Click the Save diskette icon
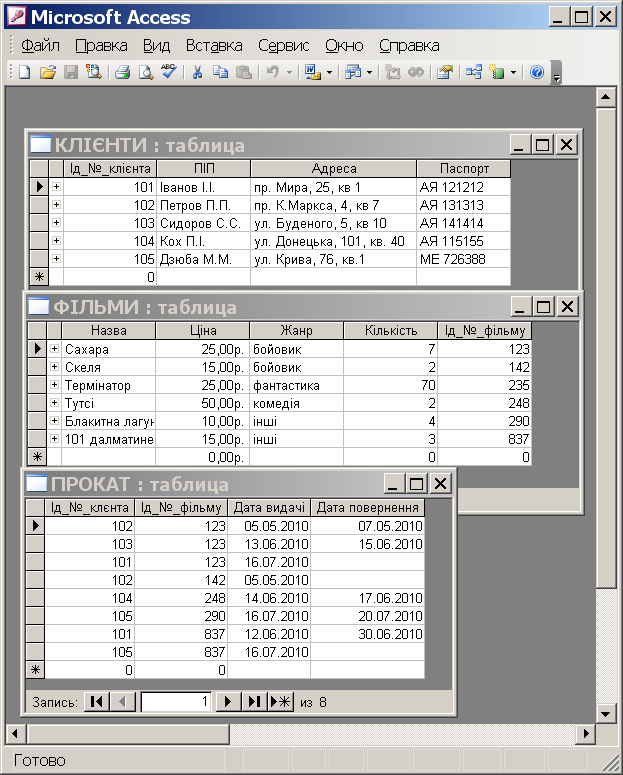The height and width of the screenshot is (775, 623). [71, 73]
